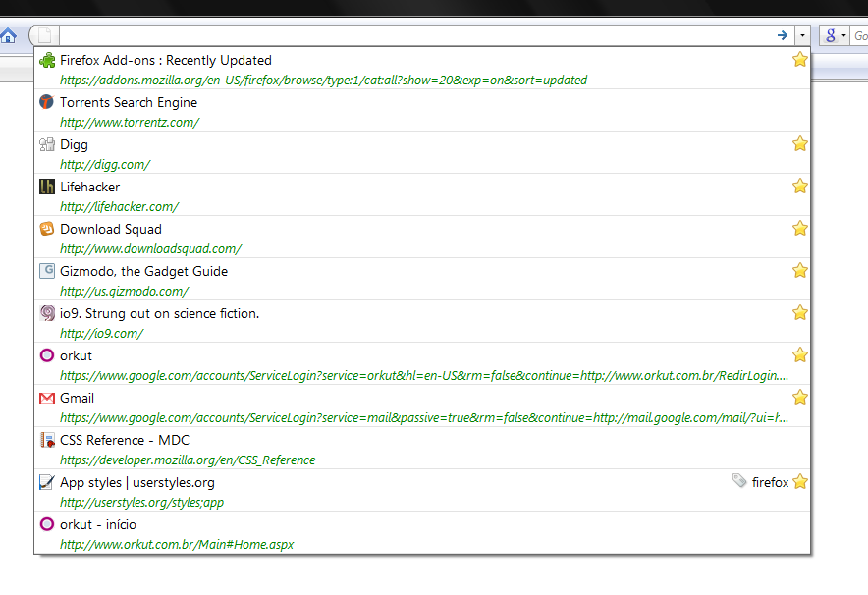This screenshot has height=595, width=868.
Task: Click inside the Google search box
Action: [x=860, y=36]
